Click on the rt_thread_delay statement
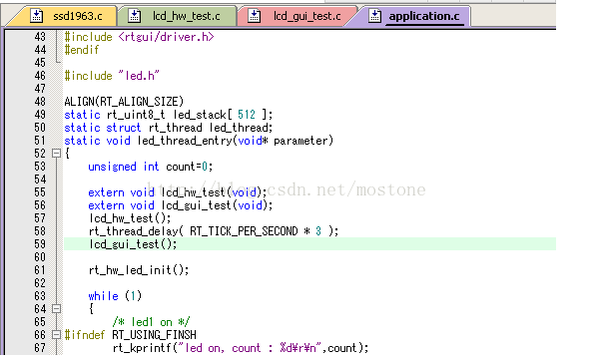The height and width of the screenshot is (364, 601). coord(214,230)
